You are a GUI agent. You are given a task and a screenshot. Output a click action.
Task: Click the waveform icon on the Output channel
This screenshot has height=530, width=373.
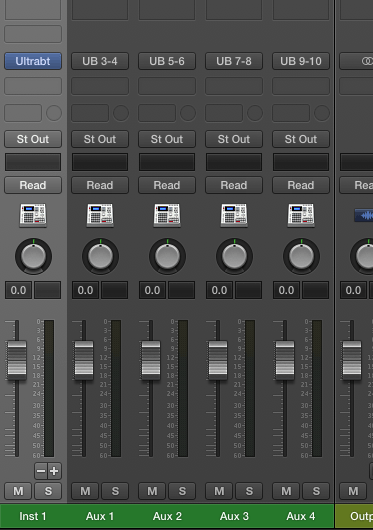point(364,215)
